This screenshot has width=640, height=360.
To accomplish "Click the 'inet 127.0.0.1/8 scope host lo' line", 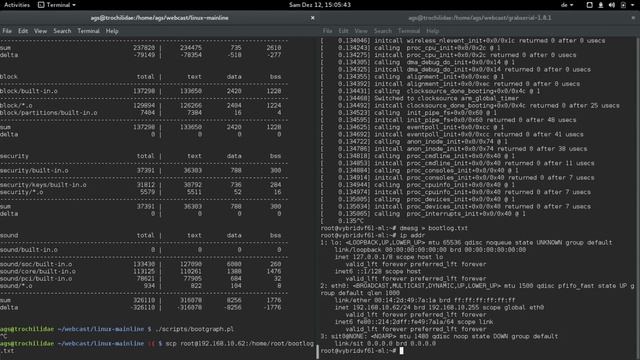I will tap(389, 257).
